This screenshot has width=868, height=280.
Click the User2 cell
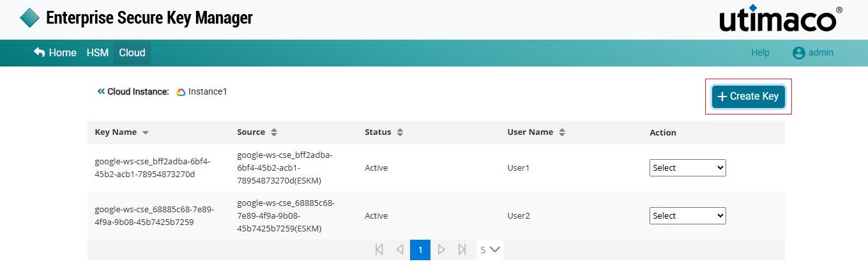pos(519,215)
